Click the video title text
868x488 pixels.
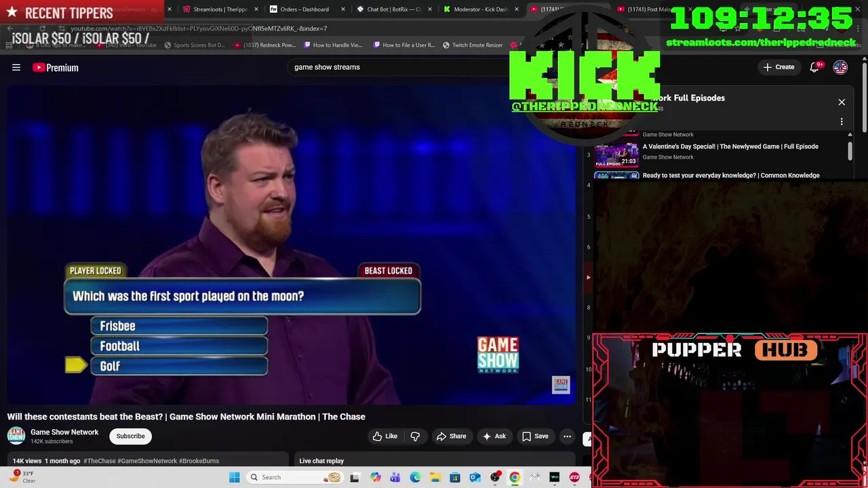(x=186, y=417)
